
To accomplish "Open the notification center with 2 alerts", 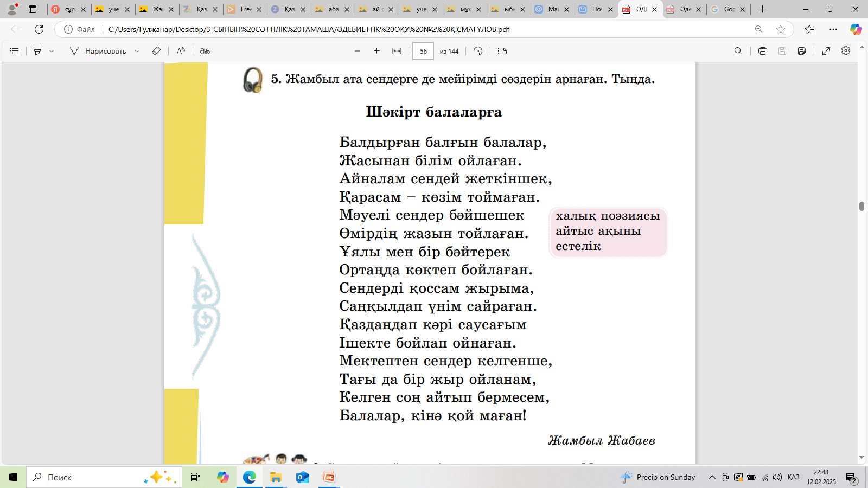I will pyautogui.click(x=851, y=478).
